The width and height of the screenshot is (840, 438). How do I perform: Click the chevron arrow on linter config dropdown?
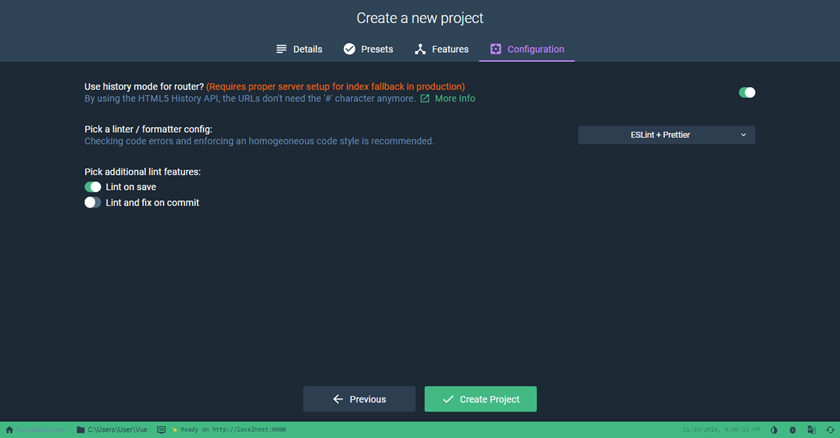click(x=743, y=135)
